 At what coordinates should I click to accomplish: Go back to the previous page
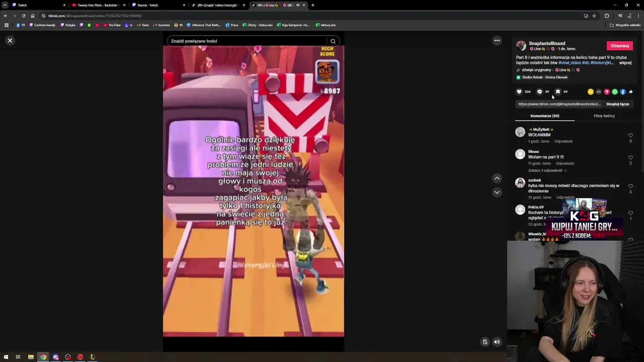(x=6, y=16)
